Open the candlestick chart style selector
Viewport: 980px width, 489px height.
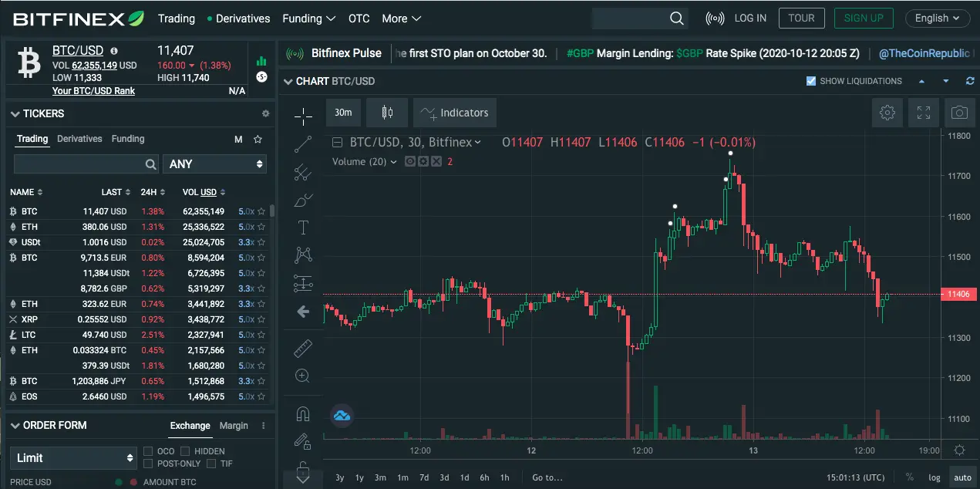[387, 113]
